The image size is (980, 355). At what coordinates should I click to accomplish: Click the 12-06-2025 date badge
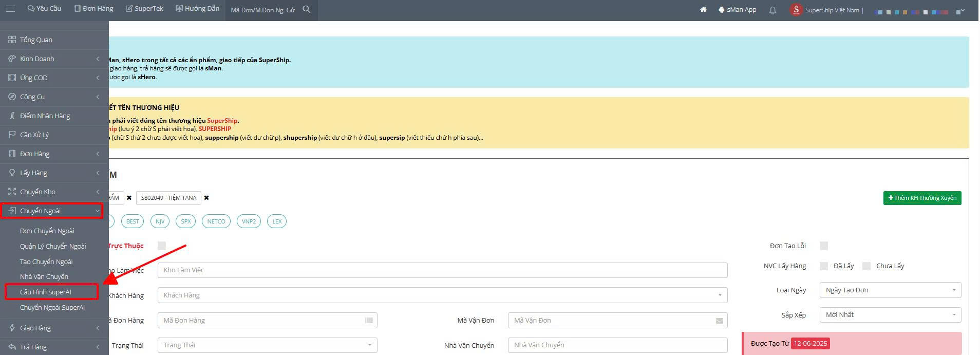coord(811,343)
